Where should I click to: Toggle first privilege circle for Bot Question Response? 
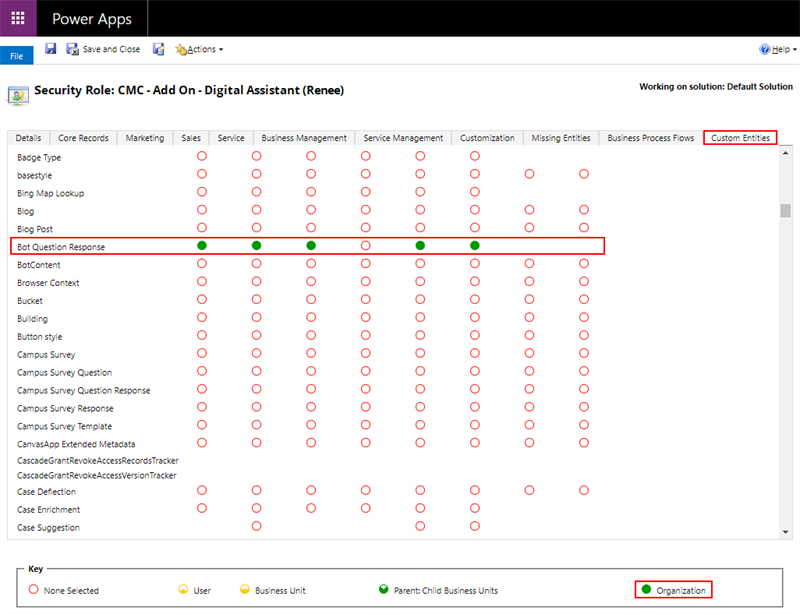pos(202,246)
